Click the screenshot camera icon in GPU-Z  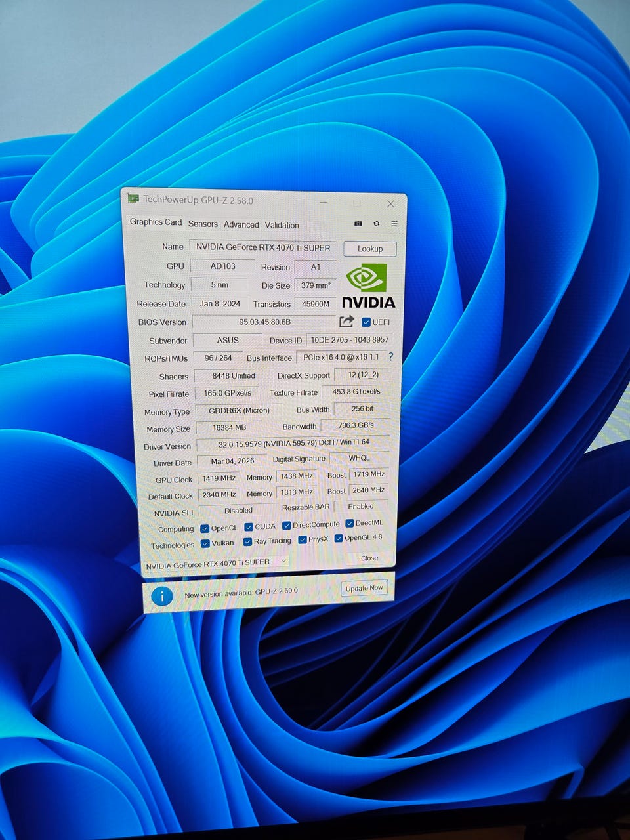pyautogui.click(x=358, y=224)
